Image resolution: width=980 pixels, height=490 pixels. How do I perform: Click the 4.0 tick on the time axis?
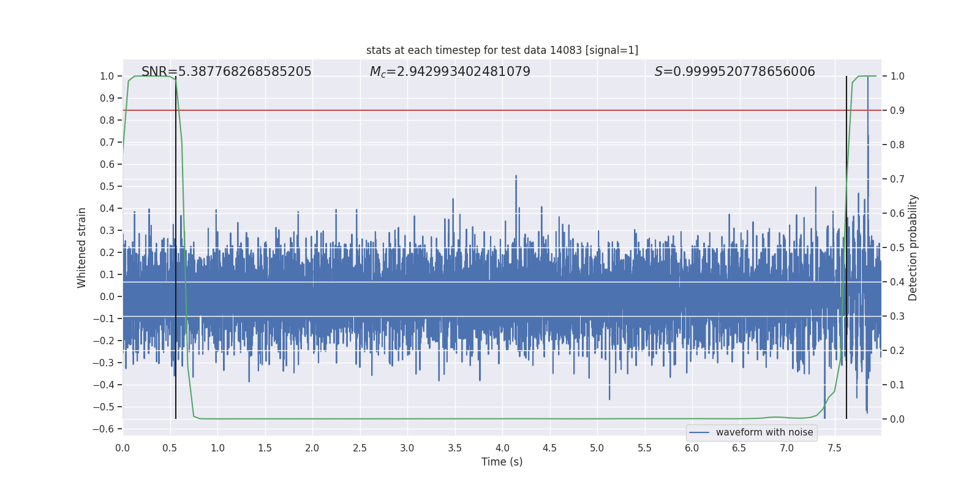502,448
